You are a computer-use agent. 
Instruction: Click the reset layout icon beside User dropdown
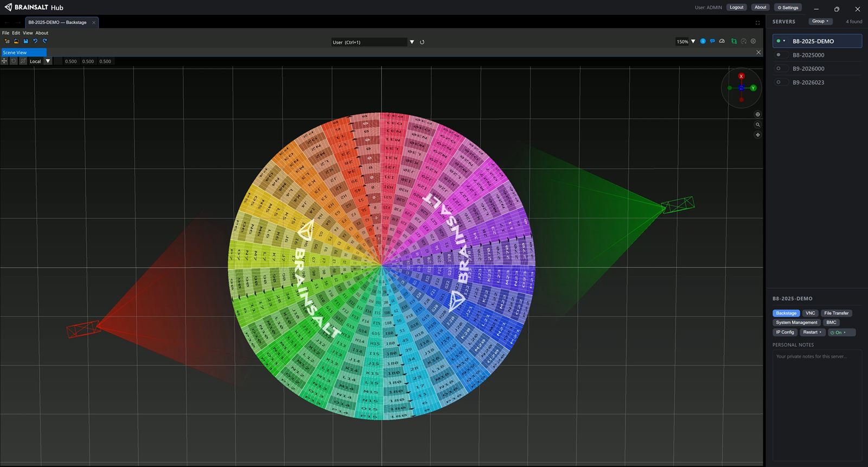(x=422, y=42)
